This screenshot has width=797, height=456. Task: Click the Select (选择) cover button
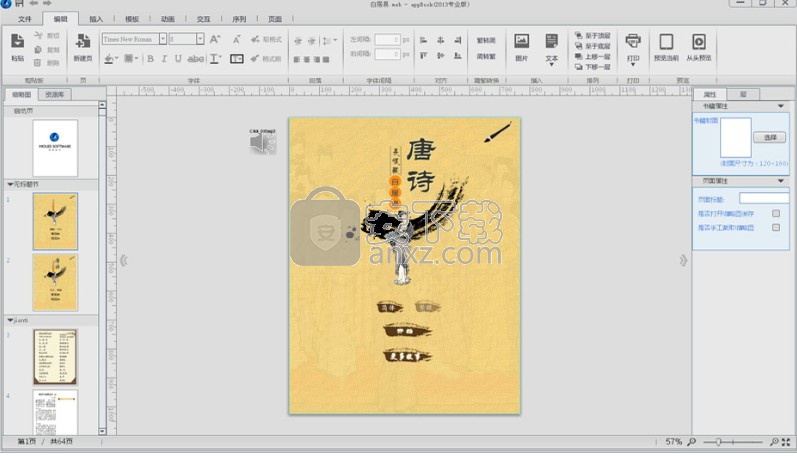770,137
